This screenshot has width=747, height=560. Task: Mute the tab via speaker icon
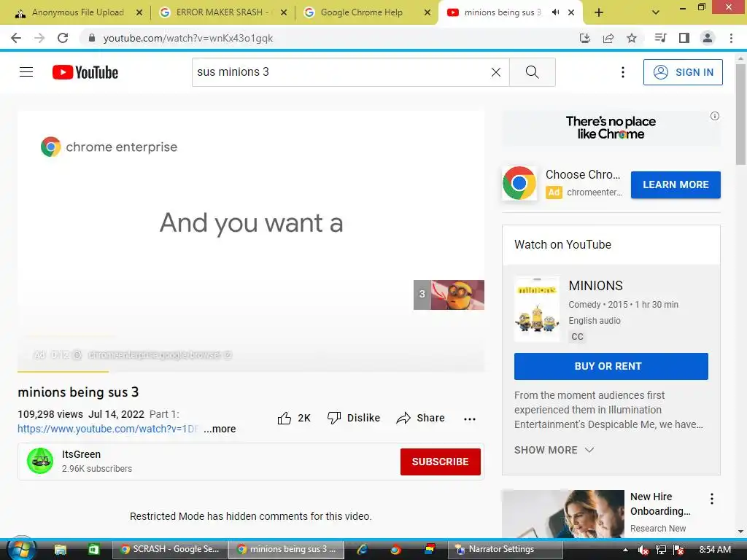[x=555, y=12]
